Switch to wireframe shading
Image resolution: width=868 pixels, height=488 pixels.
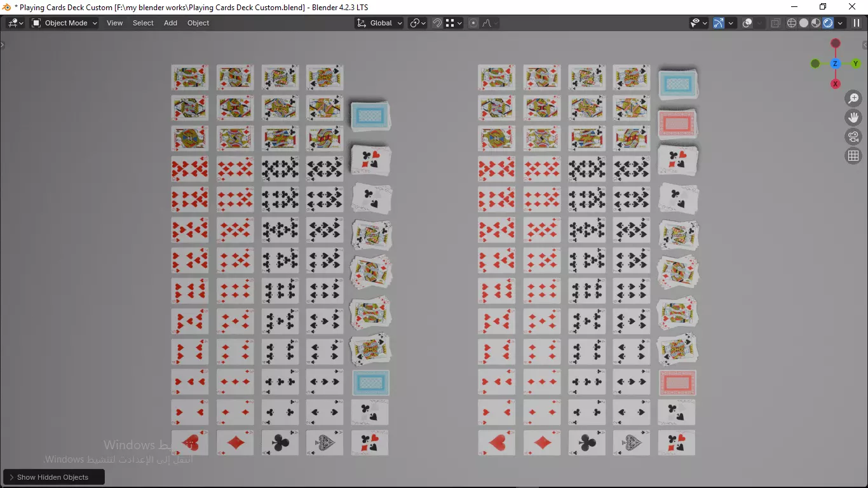[792, 23]
